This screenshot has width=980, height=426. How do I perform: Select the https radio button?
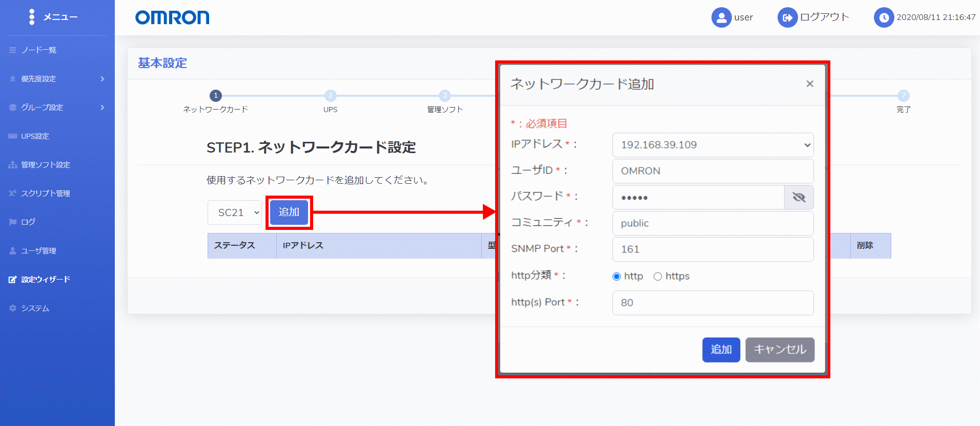coord(658,276)
